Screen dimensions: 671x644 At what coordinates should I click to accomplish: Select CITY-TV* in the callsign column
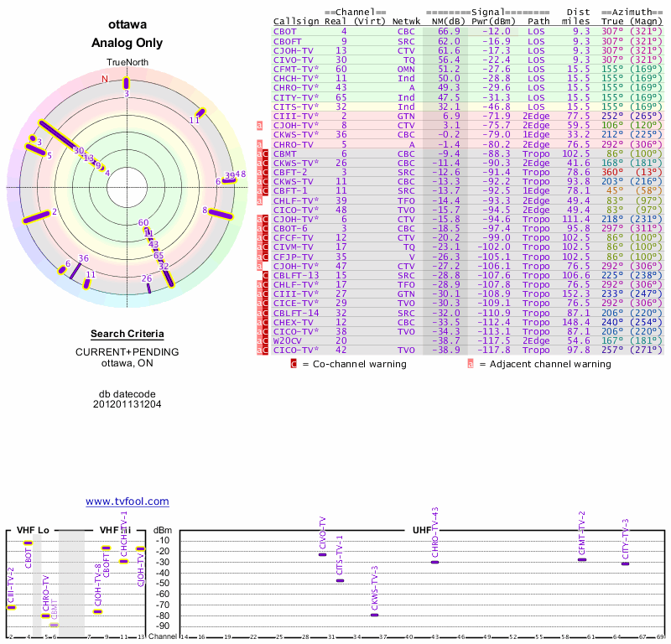click(x=296, y=97)
